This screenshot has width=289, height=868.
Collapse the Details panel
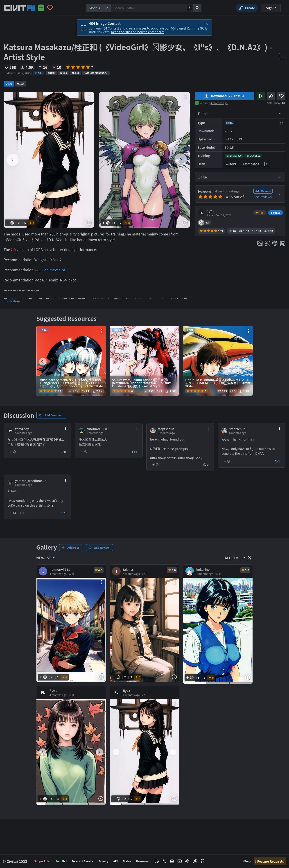click(x=280, y=114)
